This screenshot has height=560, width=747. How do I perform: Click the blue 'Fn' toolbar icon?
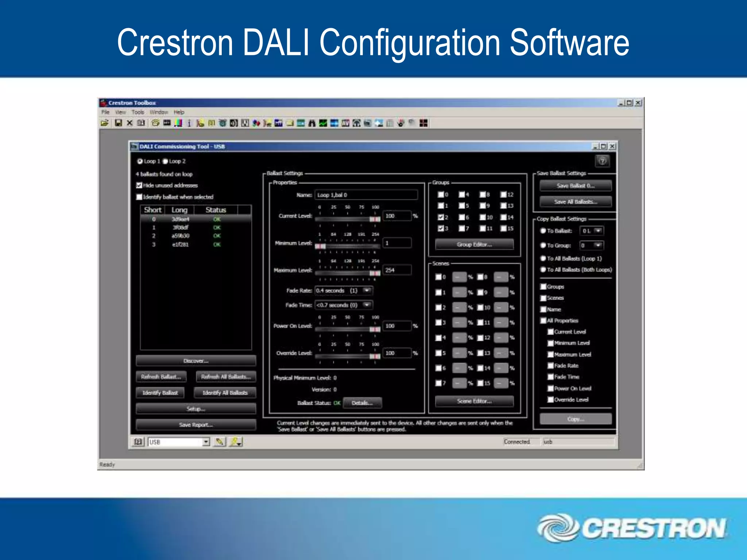point(279,123)
